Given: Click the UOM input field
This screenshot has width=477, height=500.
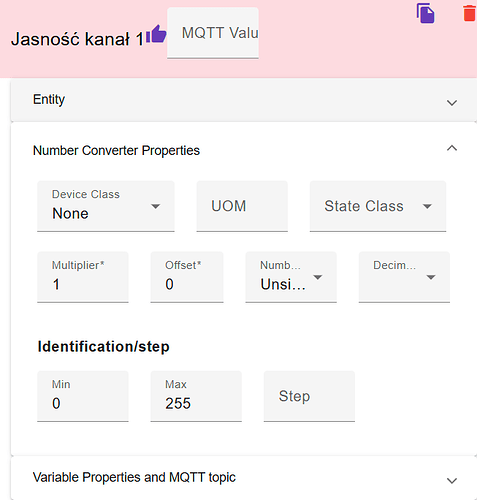Looking at the screenshot, I should pyautogui.click(x=242, y=206).
